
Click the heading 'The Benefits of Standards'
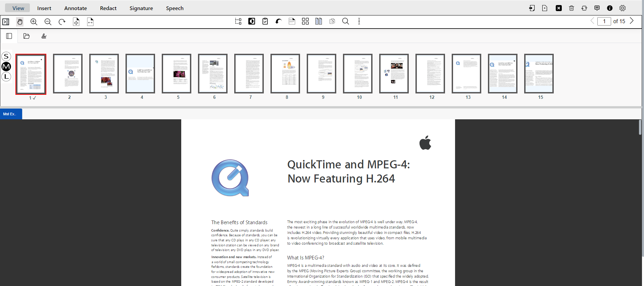[239, 222]
